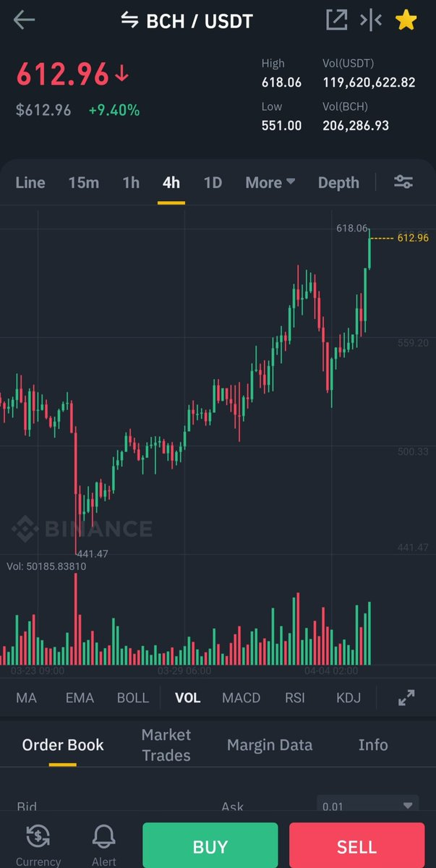Viewport: 436px width, 868px height.
Task: Open chart settings sliders icon
Action: point(403,182)
